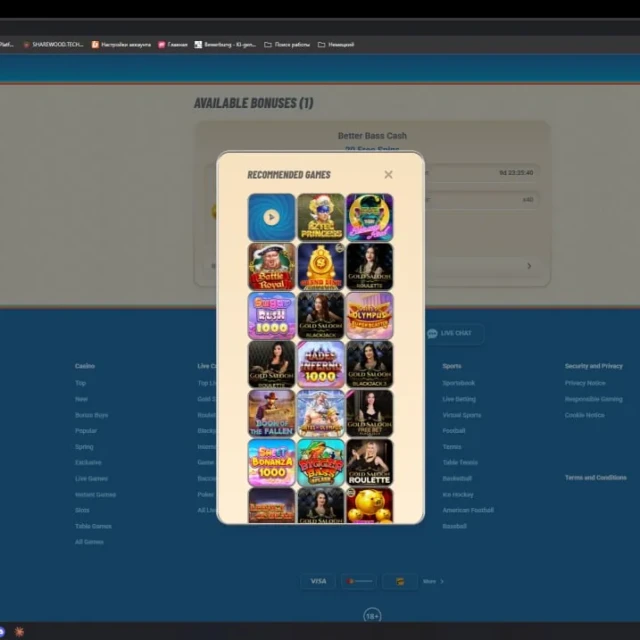Open the Sportsbook link
640x640 pixels.
(459, 383)
